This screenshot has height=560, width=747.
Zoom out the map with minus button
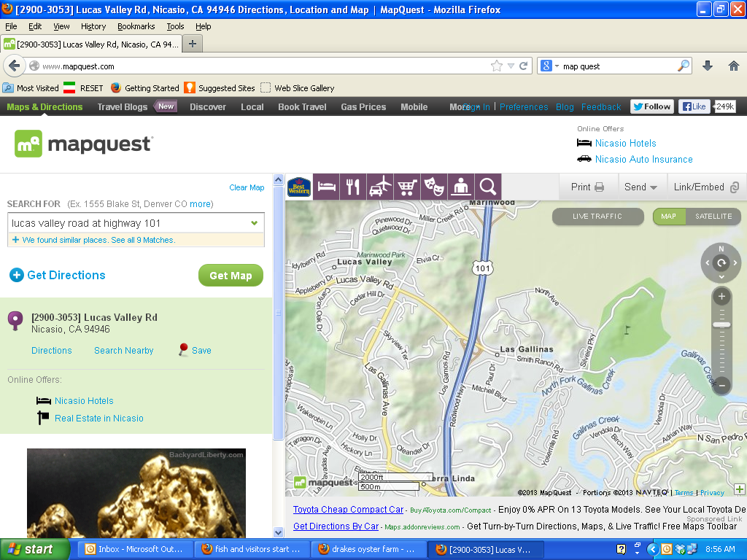pos(721,385)
